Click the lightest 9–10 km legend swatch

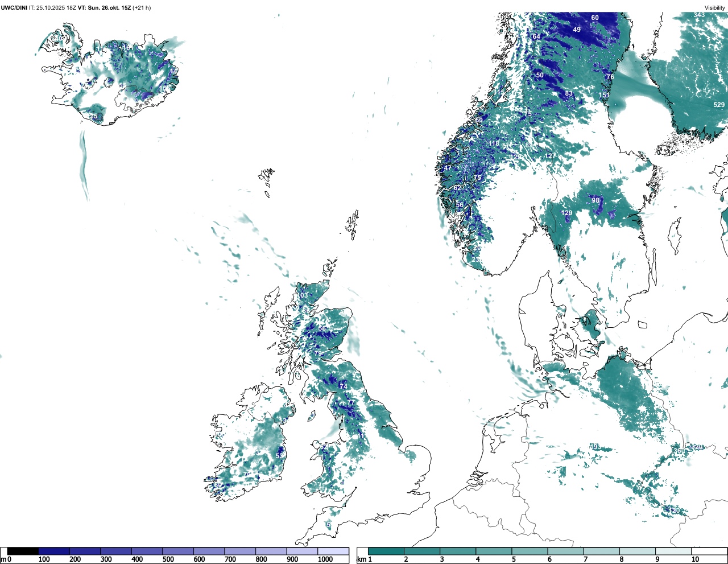click(674, 551)
